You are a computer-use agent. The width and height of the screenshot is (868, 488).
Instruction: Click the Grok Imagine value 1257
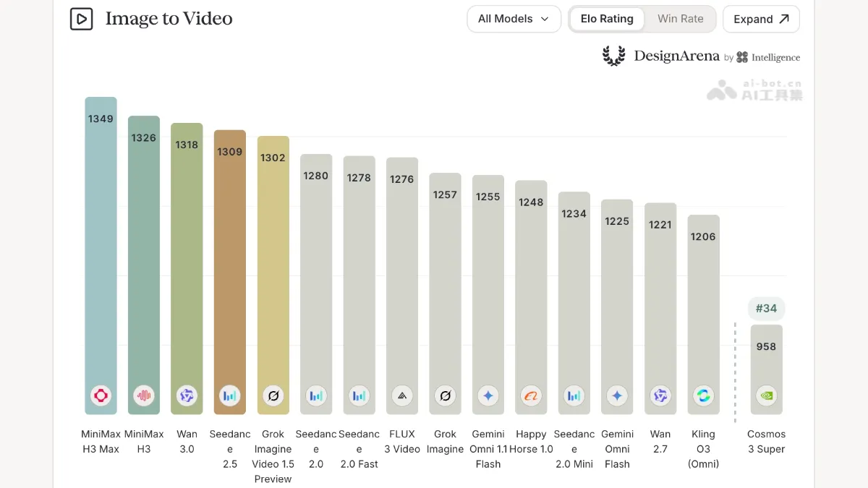click(x=445, y=194)
